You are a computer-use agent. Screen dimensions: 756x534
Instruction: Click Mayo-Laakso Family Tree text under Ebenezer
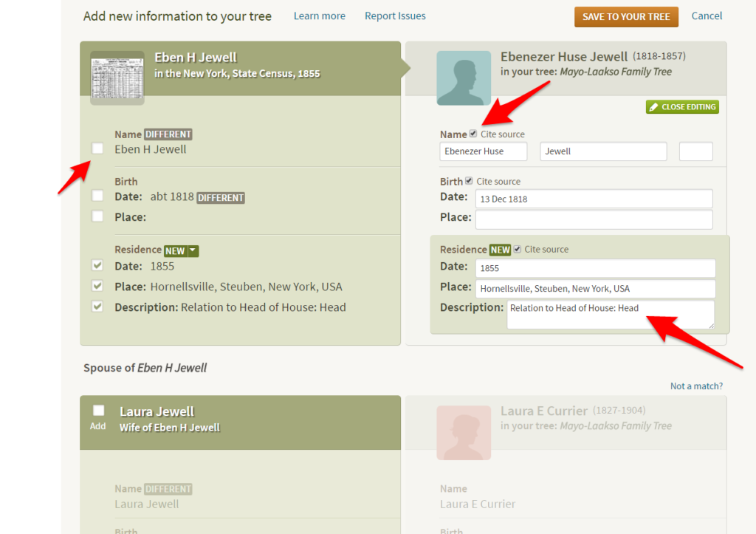(x=616, y=72)
